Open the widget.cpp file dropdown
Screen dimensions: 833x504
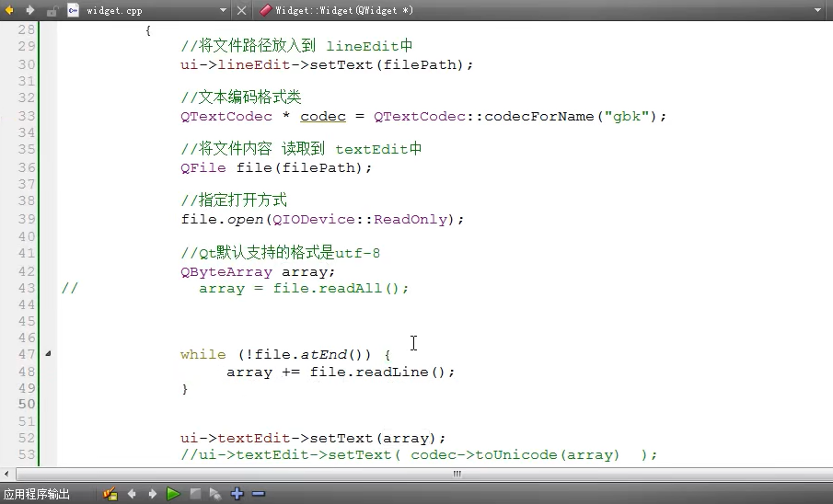point(223,10)
